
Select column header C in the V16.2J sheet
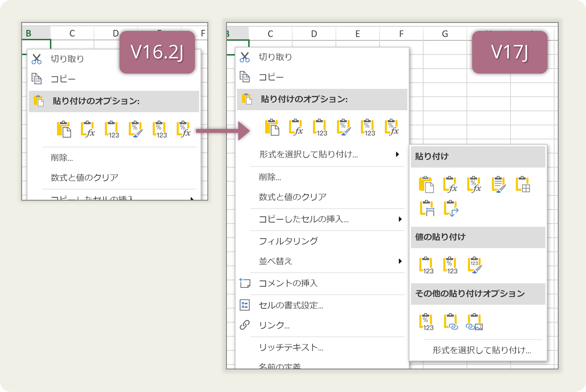coord(72,33)
